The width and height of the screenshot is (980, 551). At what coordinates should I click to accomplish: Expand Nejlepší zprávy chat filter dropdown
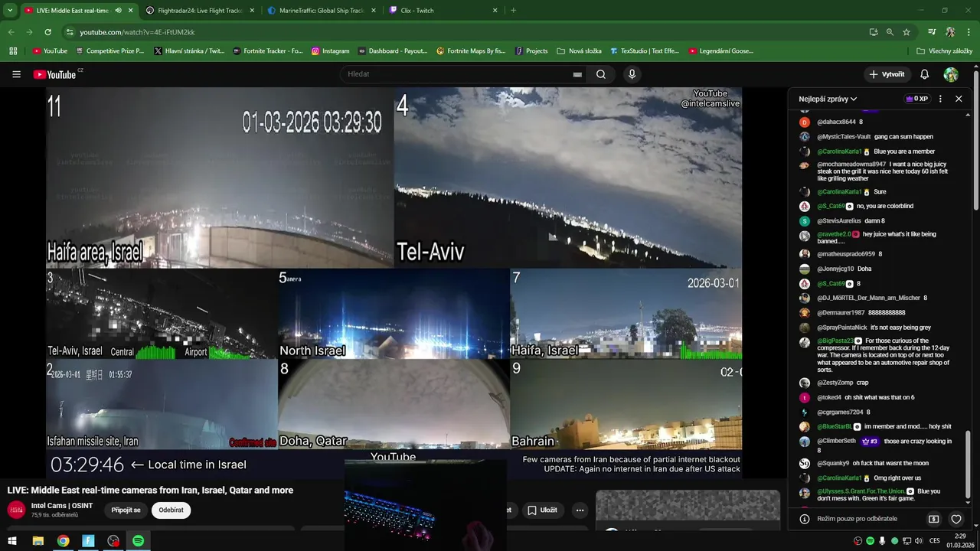point(828,99)
